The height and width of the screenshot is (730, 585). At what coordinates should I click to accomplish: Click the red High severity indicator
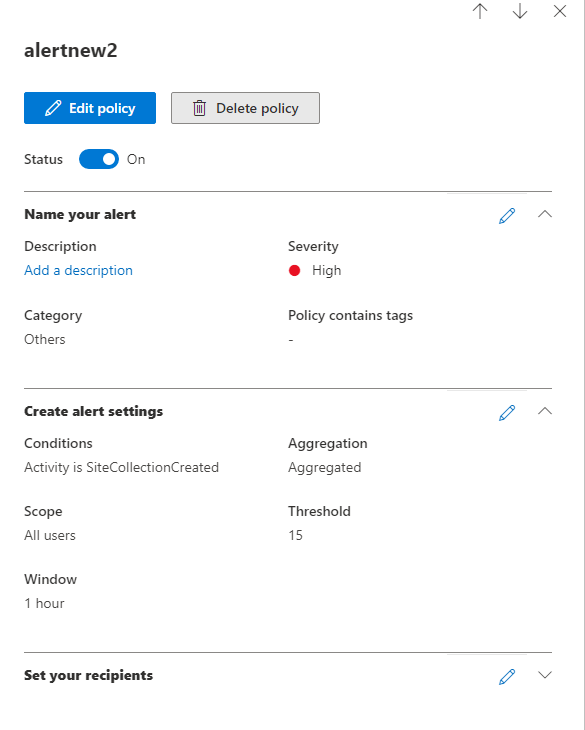click(x=295, y=270)
